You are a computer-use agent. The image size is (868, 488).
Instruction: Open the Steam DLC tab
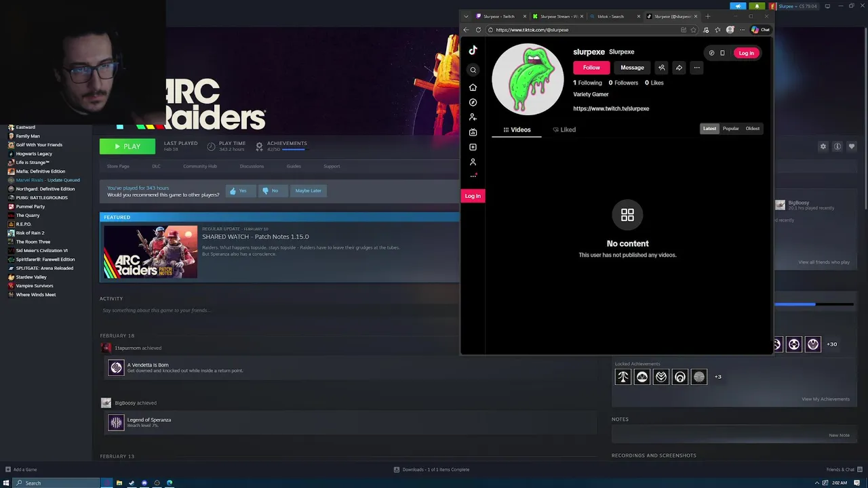click(x=156, y=166)
